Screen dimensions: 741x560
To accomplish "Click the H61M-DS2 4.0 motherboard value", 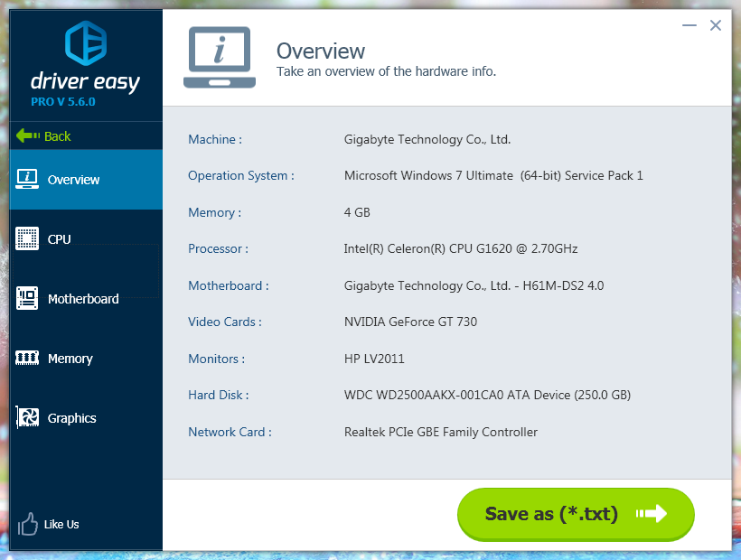I will tap(474, 285).
